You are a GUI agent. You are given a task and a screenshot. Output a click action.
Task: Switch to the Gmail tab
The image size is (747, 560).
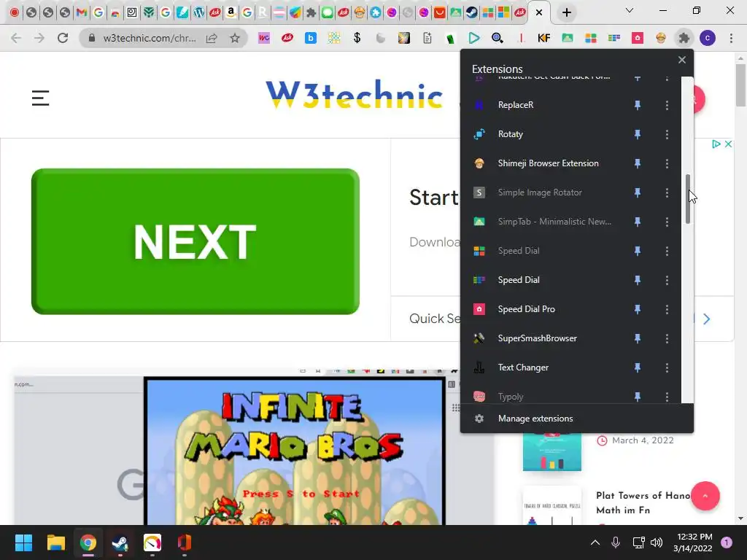[82, 13]
